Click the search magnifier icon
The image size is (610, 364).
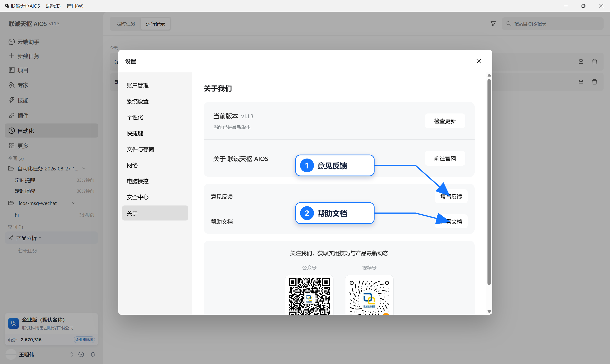click(x=509, y=24)
